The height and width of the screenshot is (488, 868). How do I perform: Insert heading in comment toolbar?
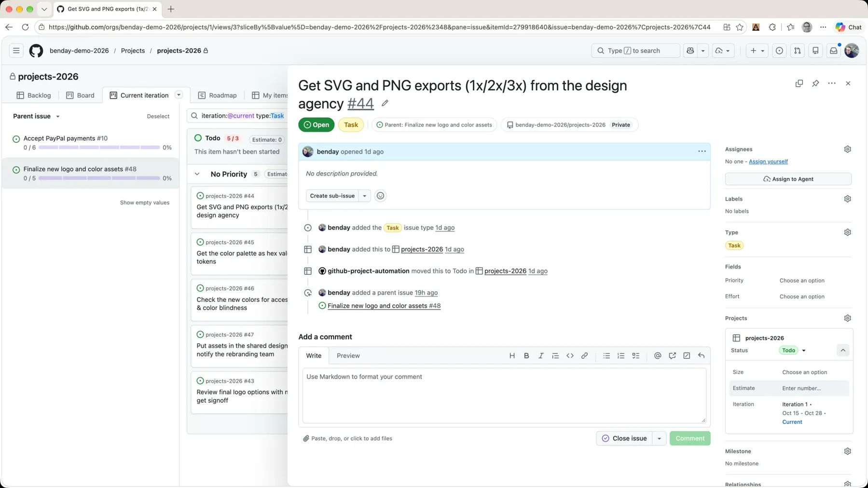[x=512, y=356]
